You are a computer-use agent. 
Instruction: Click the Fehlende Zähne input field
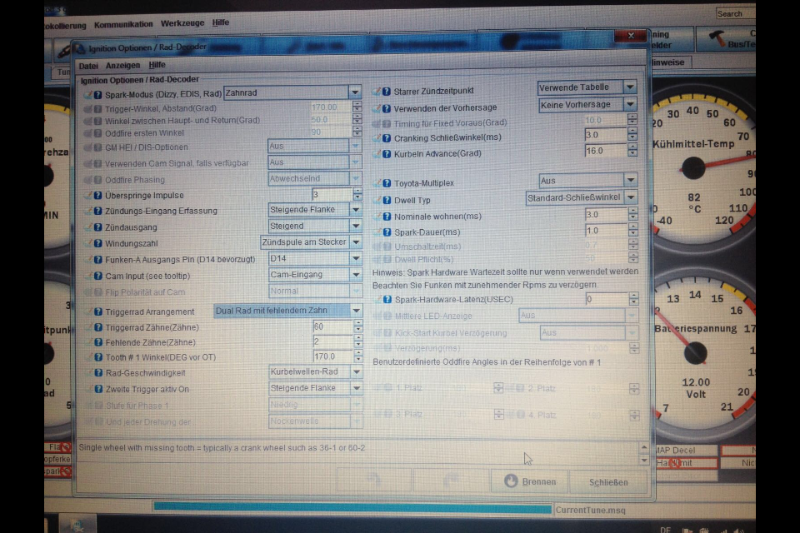[330, 342]
